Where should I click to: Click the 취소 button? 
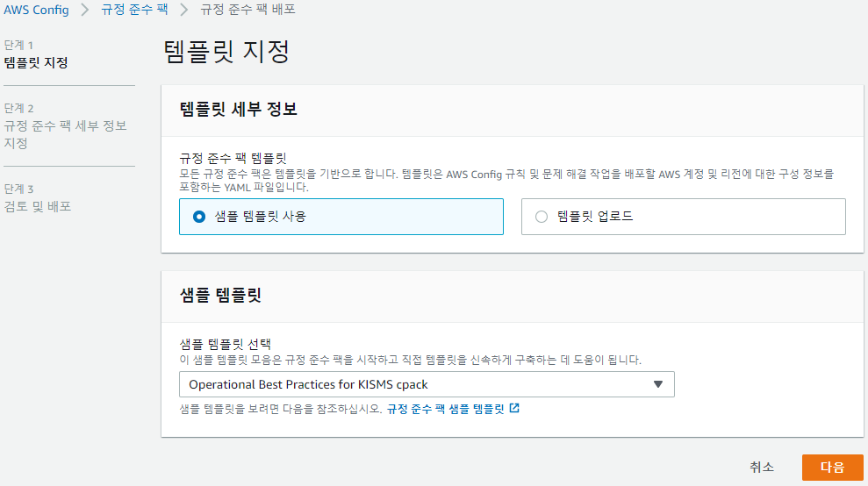click(762, 468)
